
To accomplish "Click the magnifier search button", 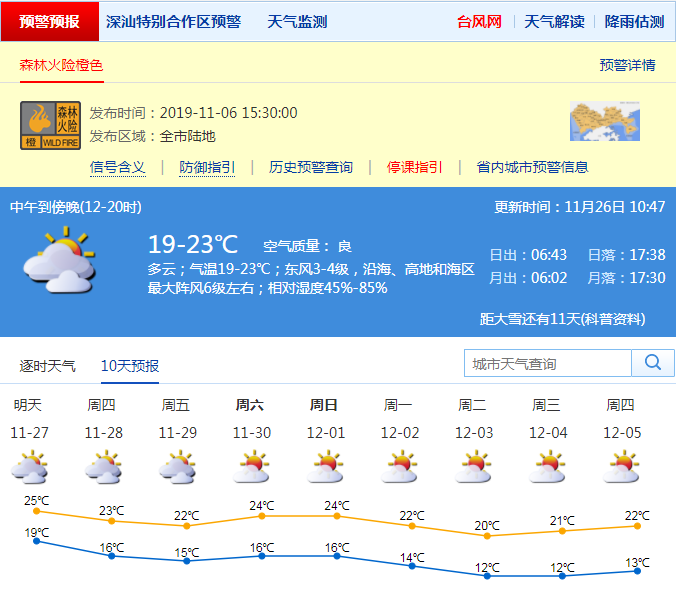I will [653, 363].
